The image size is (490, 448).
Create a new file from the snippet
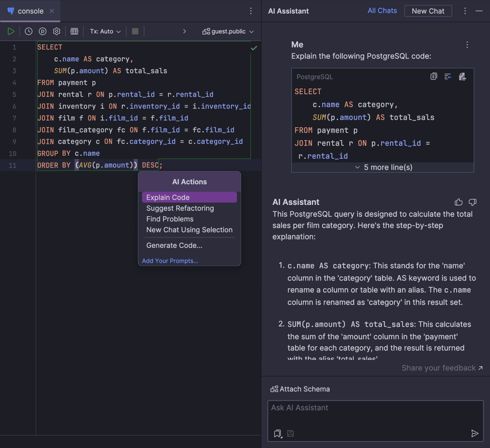tap(462, 76)
